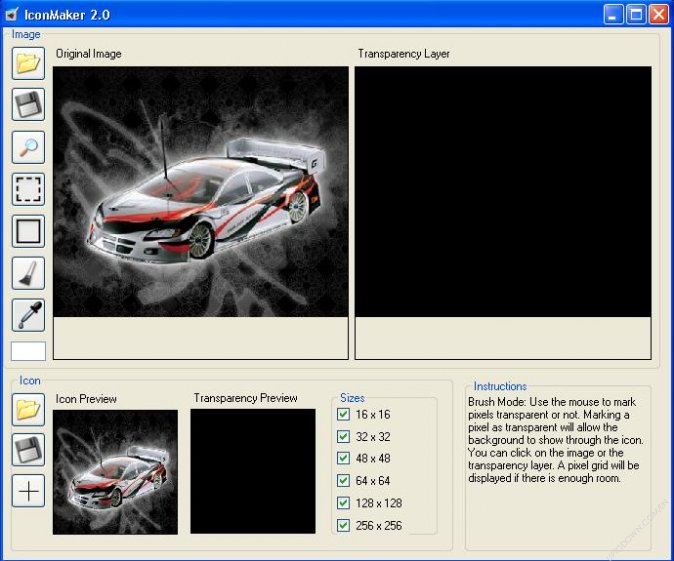Save the image using floppy disk icon
This screenshot has height=561, width=674.
tap(28, 104)
